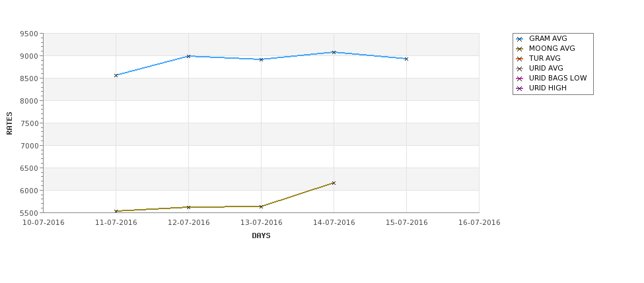Click the 16-07-2016 x-axis date label

click(x=480, y=223)
